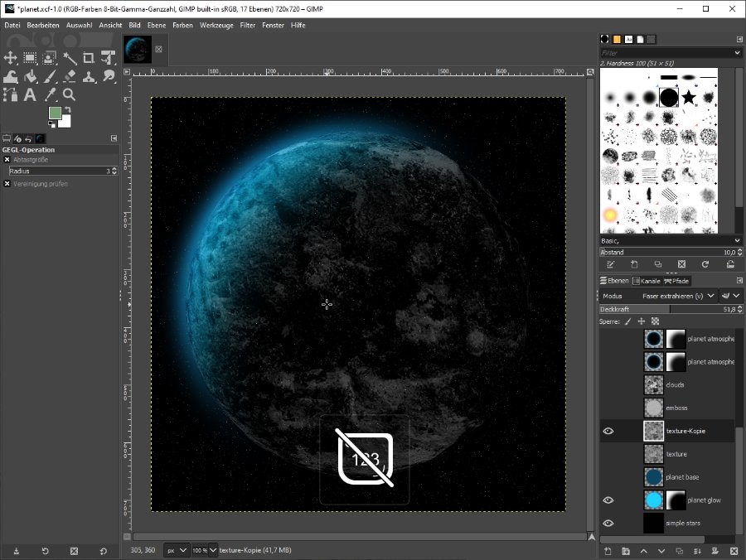The image size is (746, 560).
Task: Hide the texture-Kopie layer
Action: pos(608,431)
